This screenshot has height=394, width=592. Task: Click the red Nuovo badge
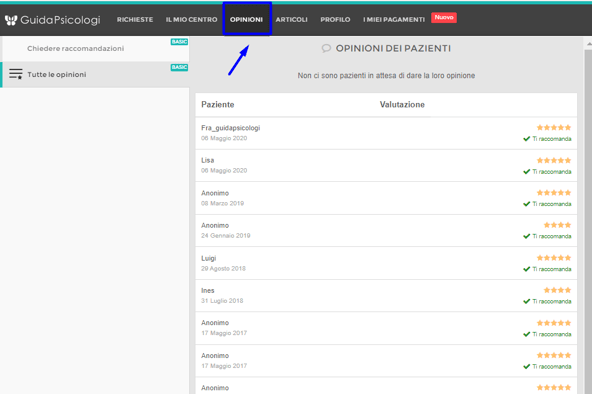[x=444, y=17]
